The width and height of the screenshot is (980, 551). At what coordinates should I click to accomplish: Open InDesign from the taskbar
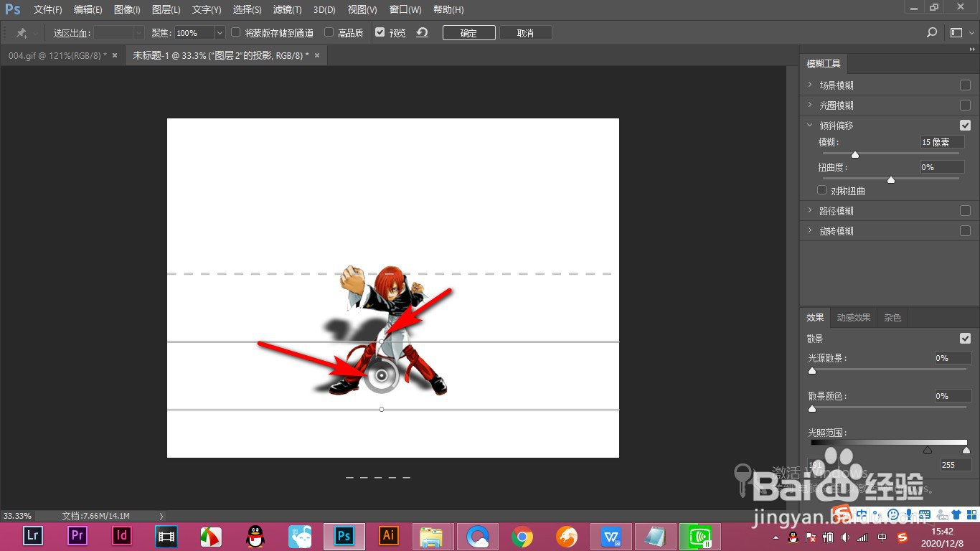tap(121, 536)
